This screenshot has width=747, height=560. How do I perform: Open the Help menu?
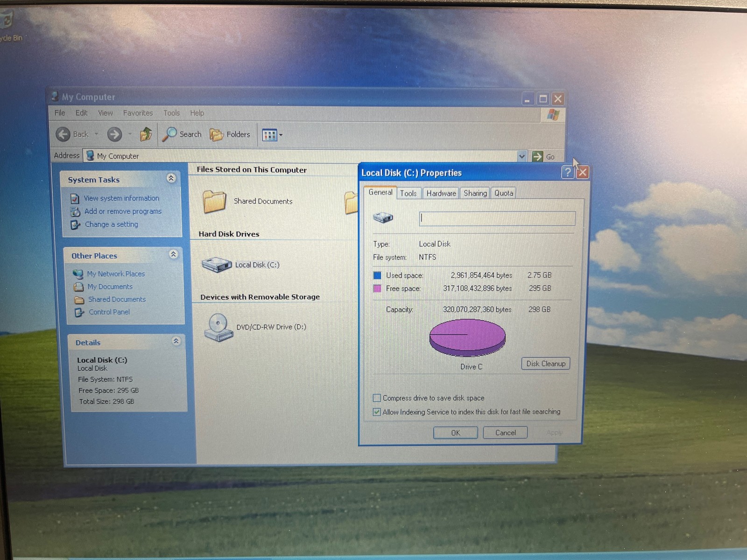[197, 113]
